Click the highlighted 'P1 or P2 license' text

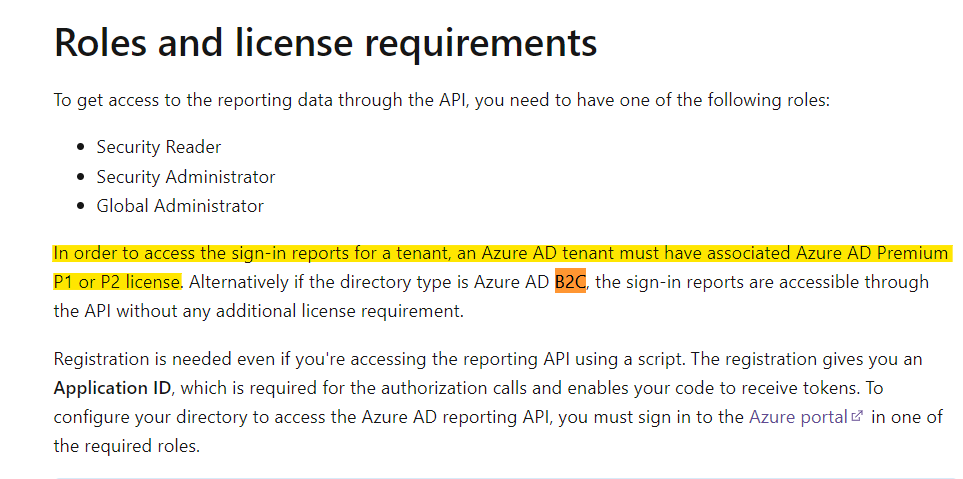(x=117, y=282)
